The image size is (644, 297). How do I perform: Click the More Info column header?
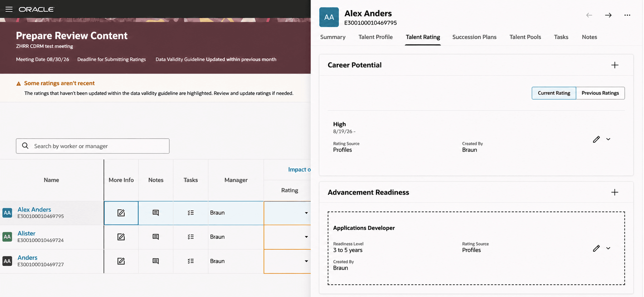pos(121,180)
